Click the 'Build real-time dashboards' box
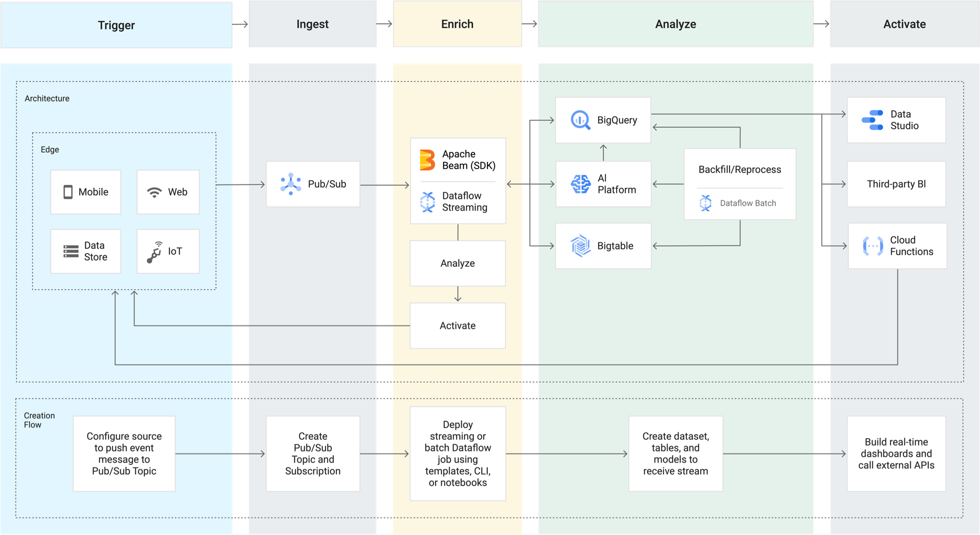This screenshot has width=980, height=535. pos(896,454)
